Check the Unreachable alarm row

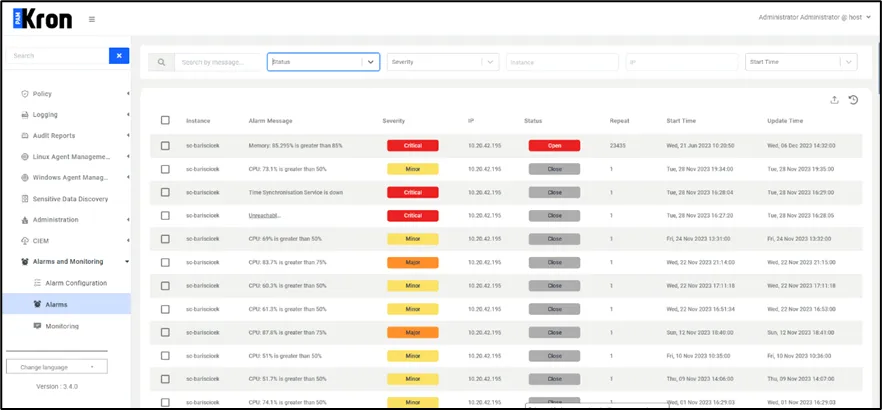tap(165, 215)
